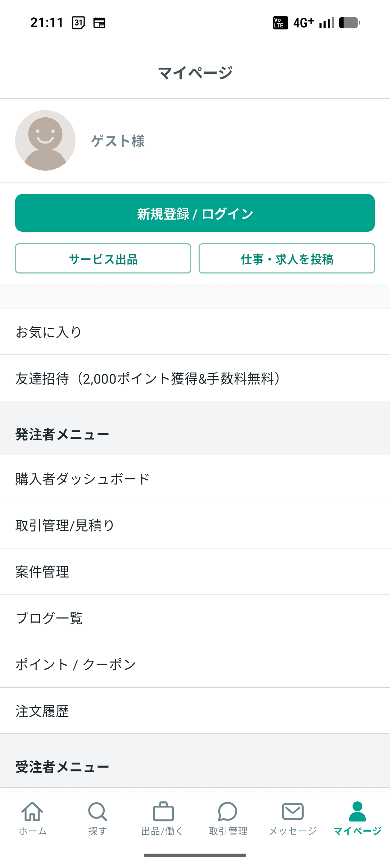Open the 取引管理 chat bubble icon
The width and height of the screenshot is (390, 868).
(x=228, y=812)
